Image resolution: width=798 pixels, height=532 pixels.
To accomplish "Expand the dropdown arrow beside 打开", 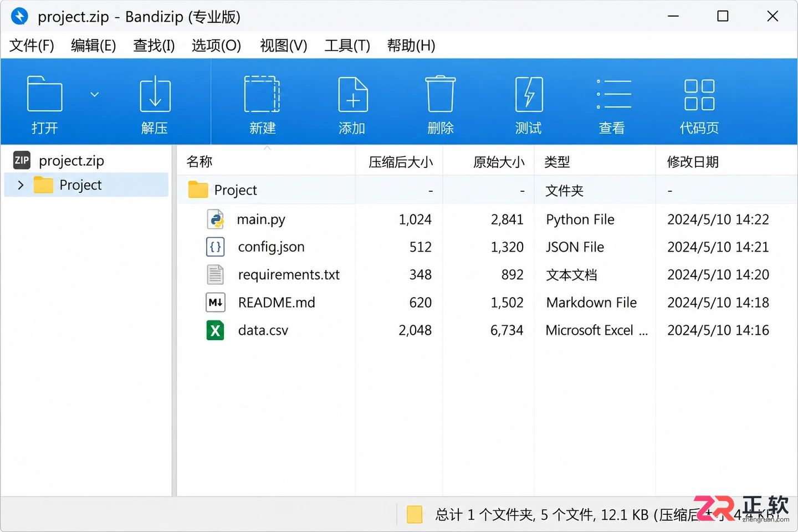I will [x=95, y=95].
